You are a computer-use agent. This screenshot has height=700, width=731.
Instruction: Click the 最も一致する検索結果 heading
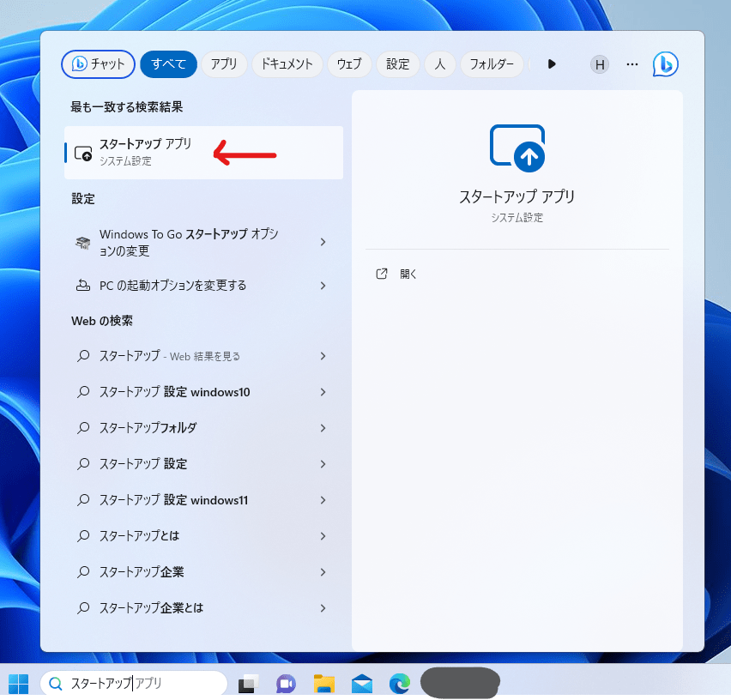127,106
